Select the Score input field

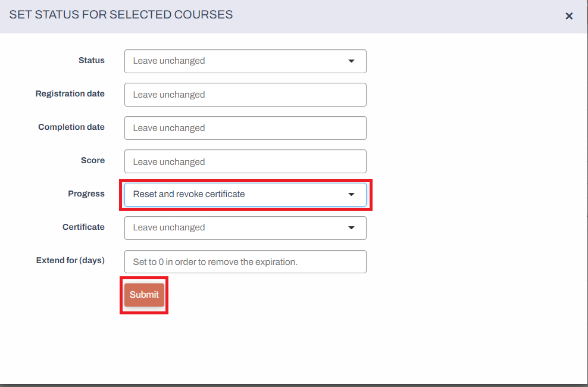click(x=245, y=161)
